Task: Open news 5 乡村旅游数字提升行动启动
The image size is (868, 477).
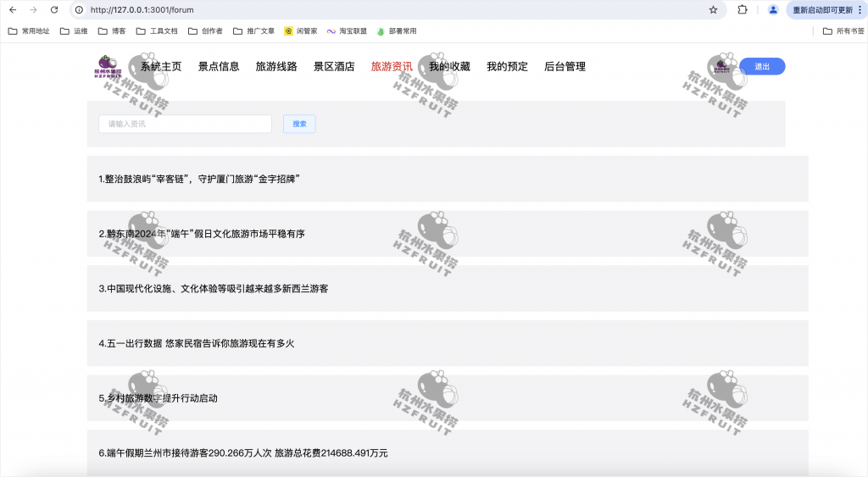Action: point(448,398)
